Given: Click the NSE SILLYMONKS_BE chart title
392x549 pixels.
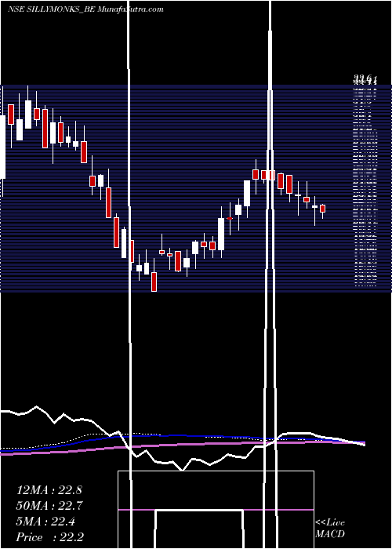Looking at the screenshot, I should pos(85,9).
